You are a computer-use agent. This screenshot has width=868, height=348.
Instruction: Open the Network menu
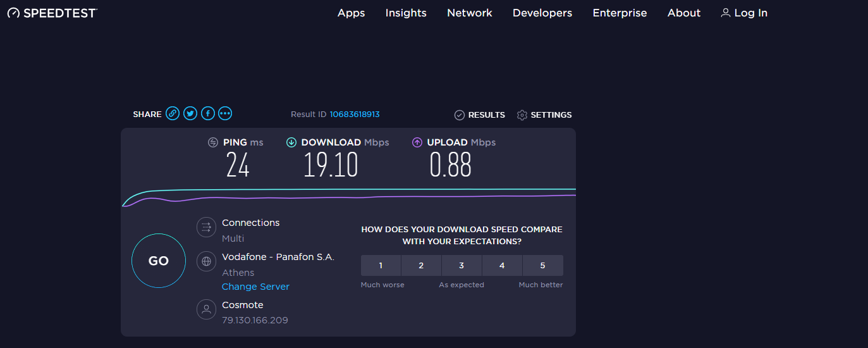pos(470,13)
